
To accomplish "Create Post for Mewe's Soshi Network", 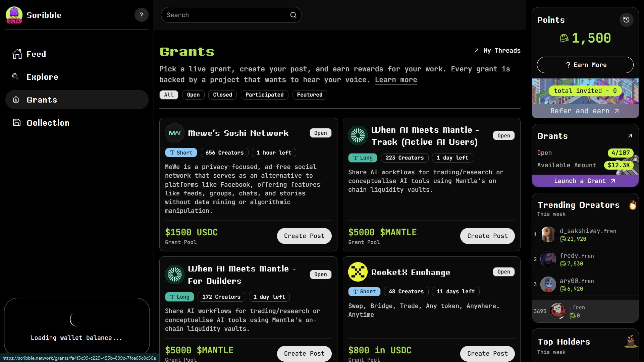I will coord(304,236).
